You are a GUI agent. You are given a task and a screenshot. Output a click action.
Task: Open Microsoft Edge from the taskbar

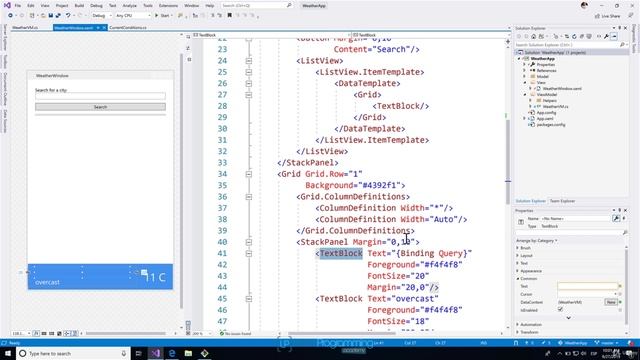click(172, 353)
